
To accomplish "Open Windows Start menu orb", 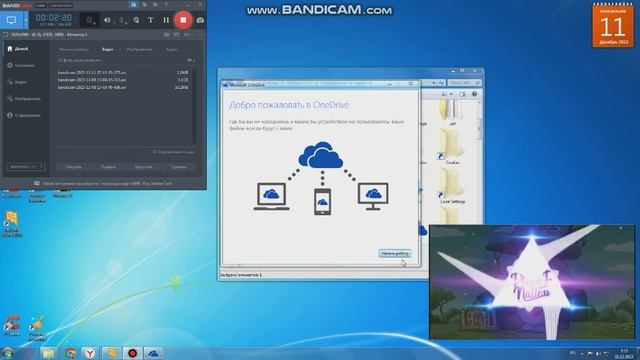I will (8, 353).
